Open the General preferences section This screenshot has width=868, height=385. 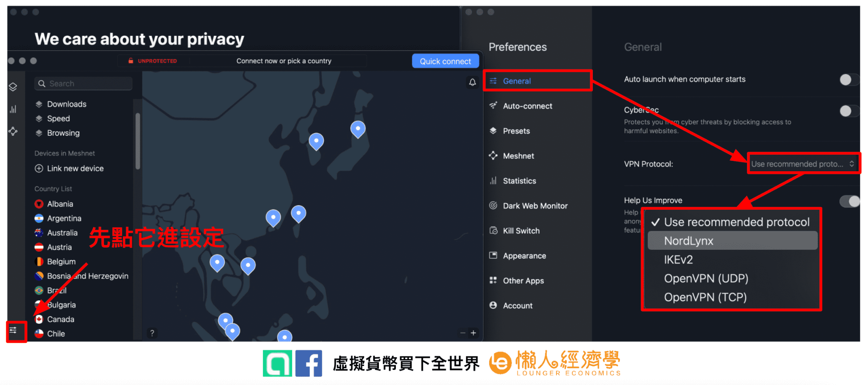coord(537,81)
